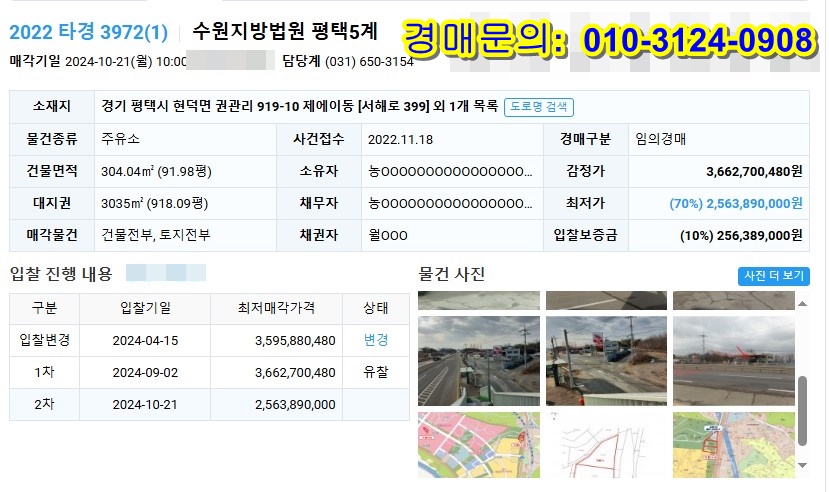The image size is (829, 492).
Task: Click 구분 column header
Action: 44,308
